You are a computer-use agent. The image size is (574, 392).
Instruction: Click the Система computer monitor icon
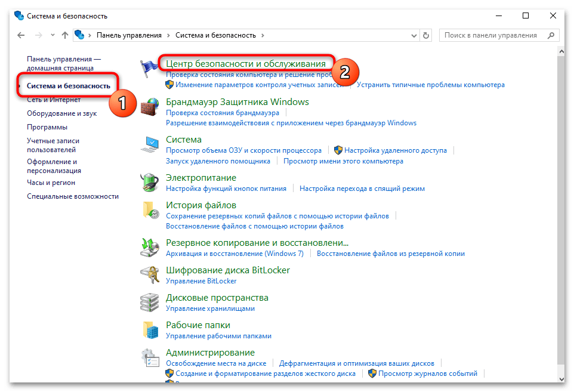coord(150,145)
